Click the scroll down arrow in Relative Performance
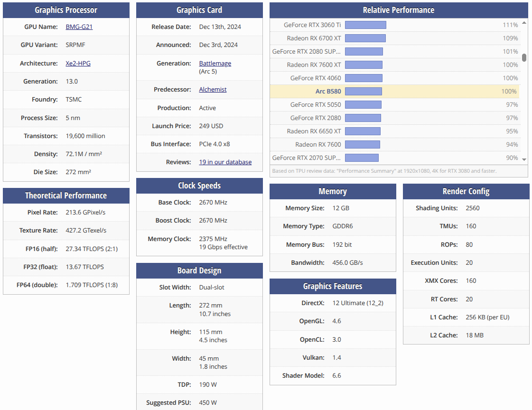 [x=524, y=159]
